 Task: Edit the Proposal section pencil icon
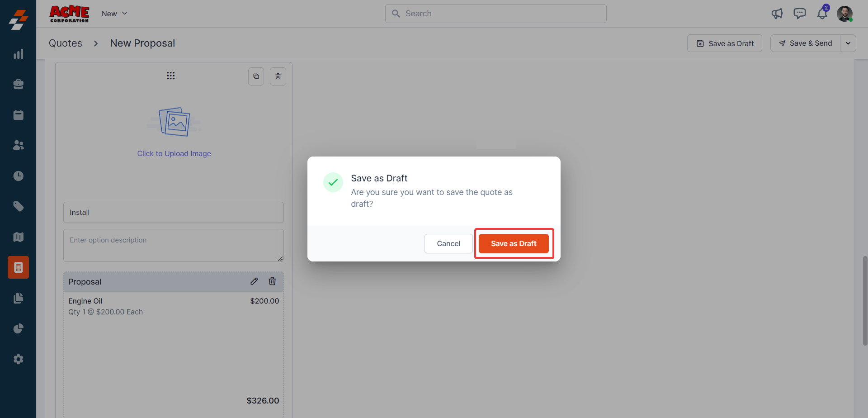pos(254,281)
